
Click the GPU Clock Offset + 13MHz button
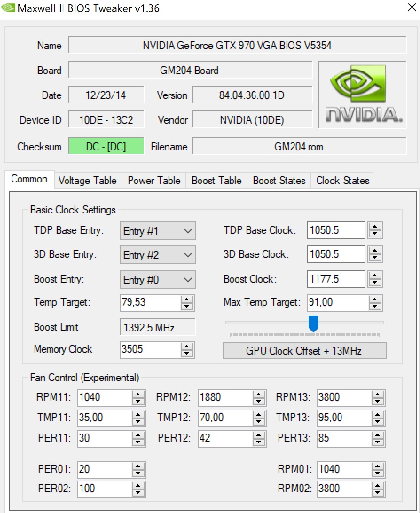click(304, 351)
